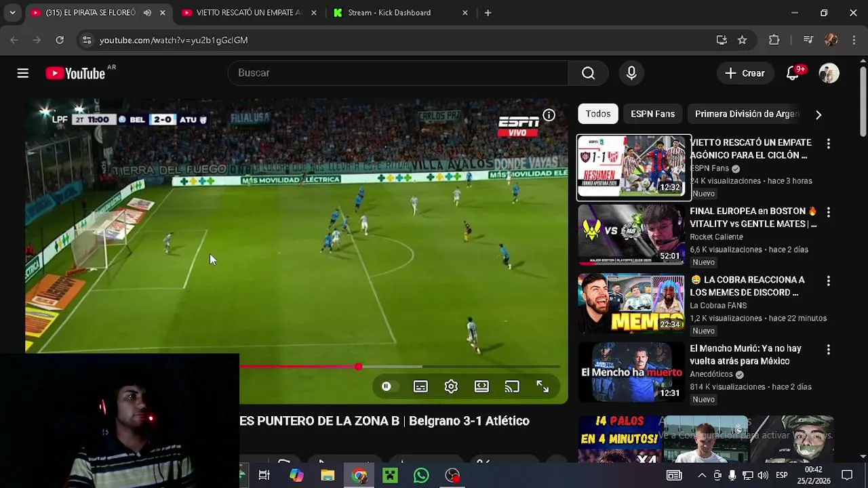Open YouTube notifications bell
Image resolution: width=868 pixels, height=488 pixels.
(x=793, y=73)
